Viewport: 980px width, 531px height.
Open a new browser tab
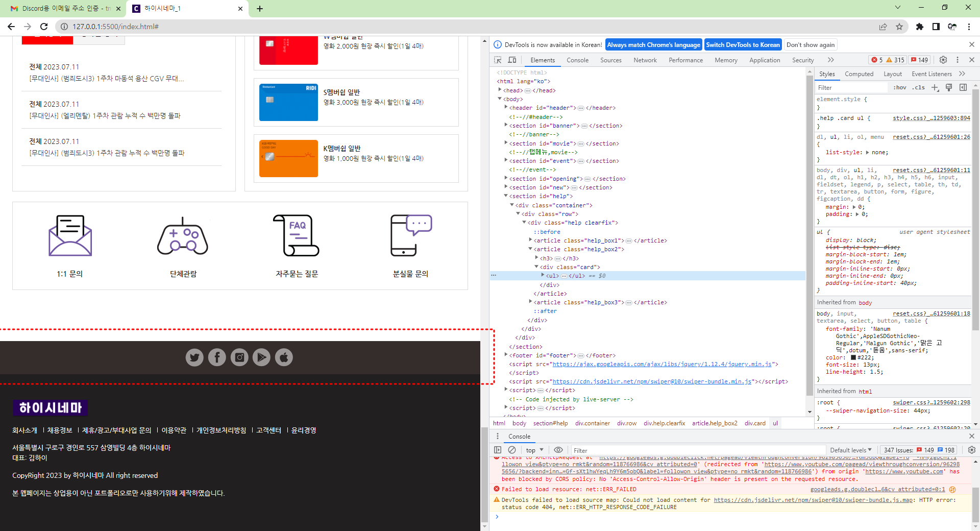point(260,9)
